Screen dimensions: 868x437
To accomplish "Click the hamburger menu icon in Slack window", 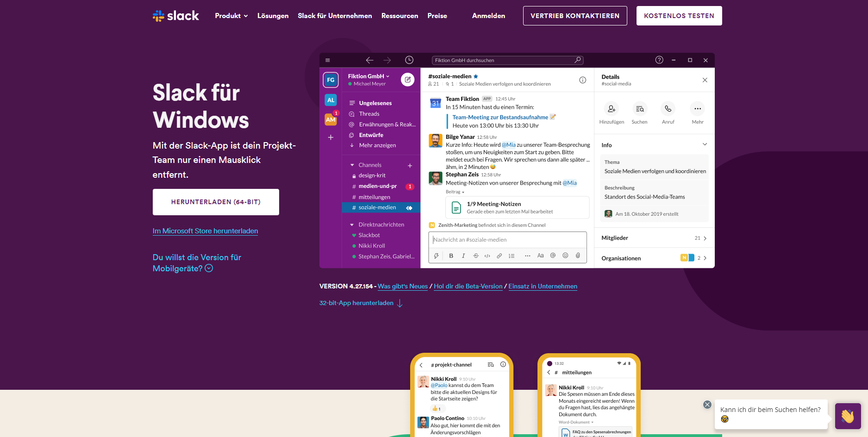I will [x=328, y=60].
